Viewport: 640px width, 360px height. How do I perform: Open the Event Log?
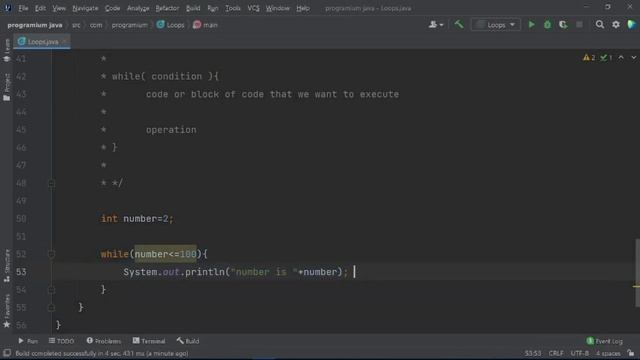click(604, 341)
